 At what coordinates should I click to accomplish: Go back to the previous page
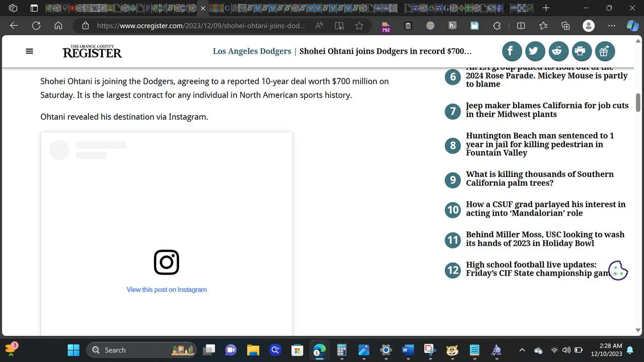14,26
